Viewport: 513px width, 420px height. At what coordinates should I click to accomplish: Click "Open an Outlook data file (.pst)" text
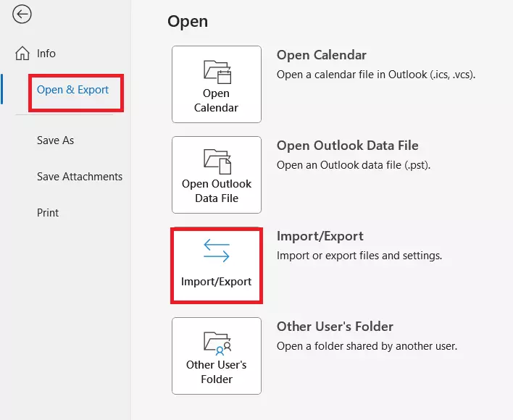click(x=354, y=165)
